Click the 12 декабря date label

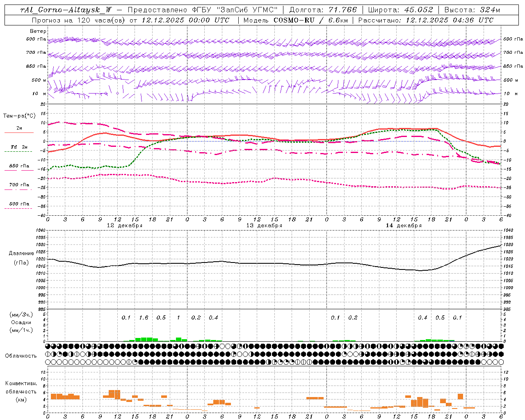125,226
